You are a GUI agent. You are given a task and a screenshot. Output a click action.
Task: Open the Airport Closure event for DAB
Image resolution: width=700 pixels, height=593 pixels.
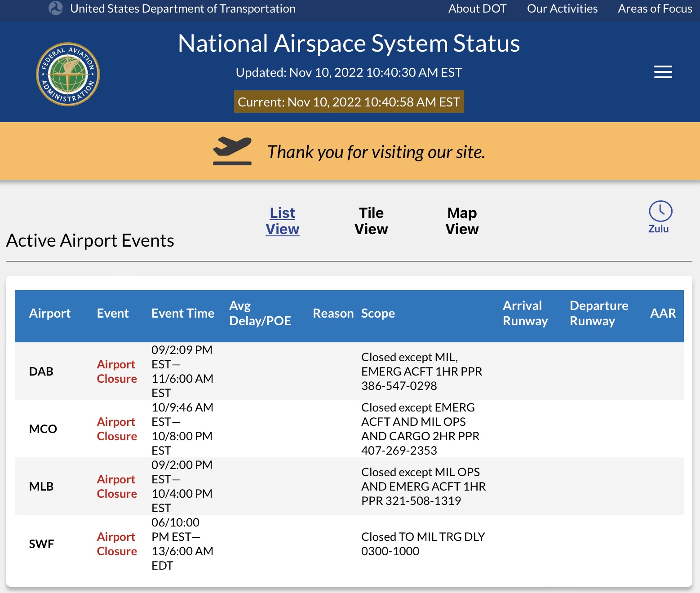pyautogui.click(x=116, y=372)
